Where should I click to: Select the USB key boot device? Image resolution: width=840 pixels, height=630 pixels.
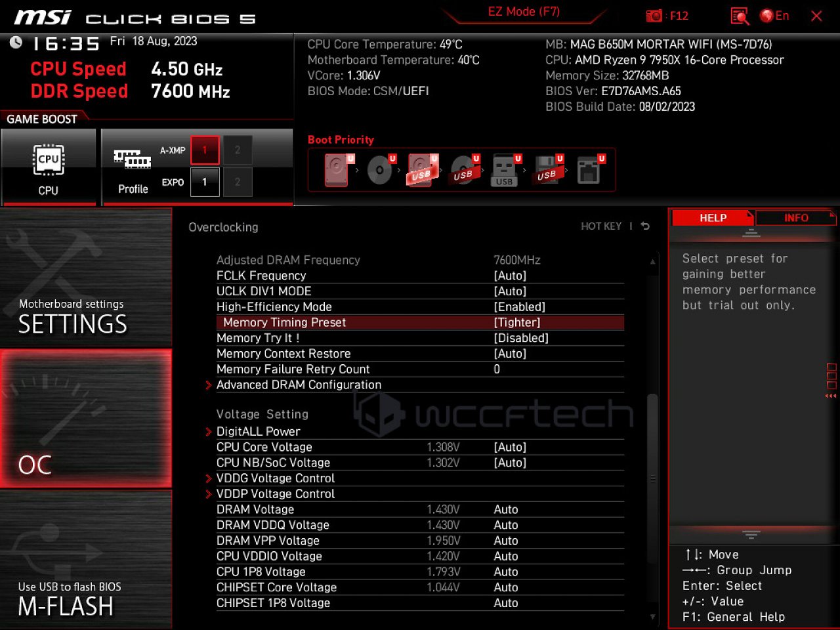(505, 170)
